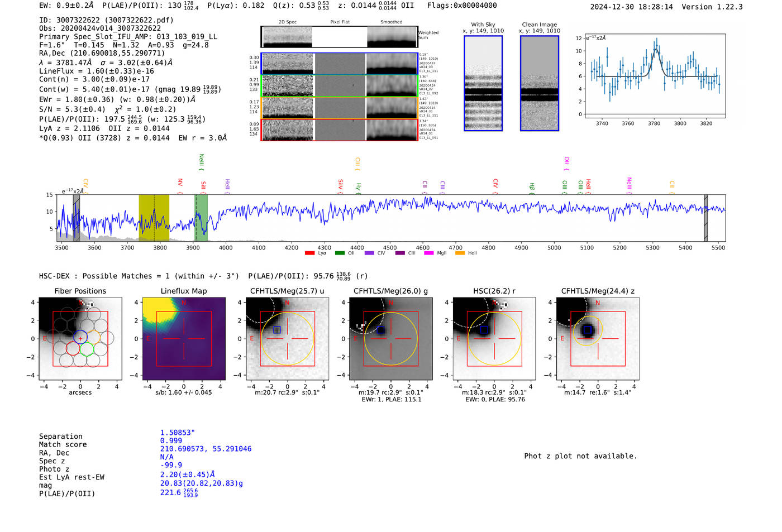
Task: Click the With Sky fiber image
Action: pos(483,83)
